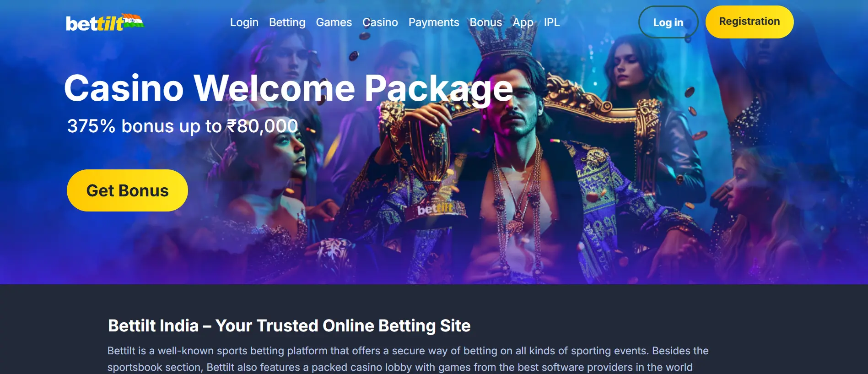Click the Bettilt logo in the header
This screenshot has height=374, width=868.
click(x=105, y=22)
